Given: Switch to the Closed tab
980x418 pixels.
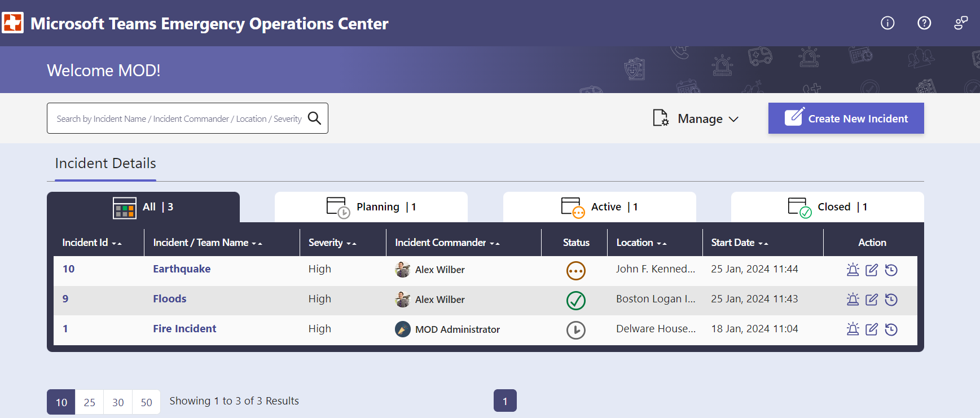Looking at the screenshot, I should click(828, 207).
